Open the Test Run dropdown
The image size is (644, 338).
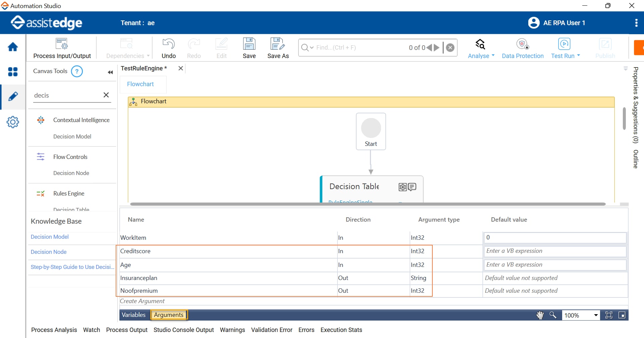[578, 56]
